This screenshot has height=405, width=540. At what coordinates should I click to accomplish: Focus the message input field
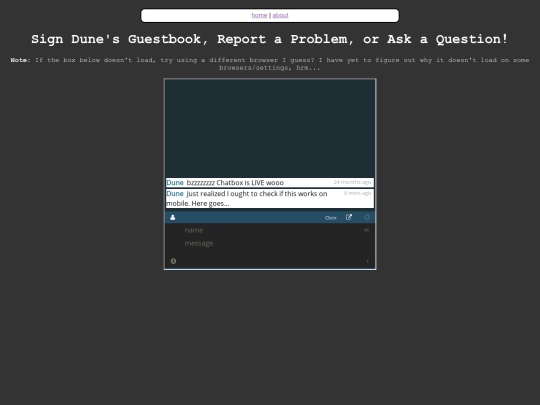[270, 243]
